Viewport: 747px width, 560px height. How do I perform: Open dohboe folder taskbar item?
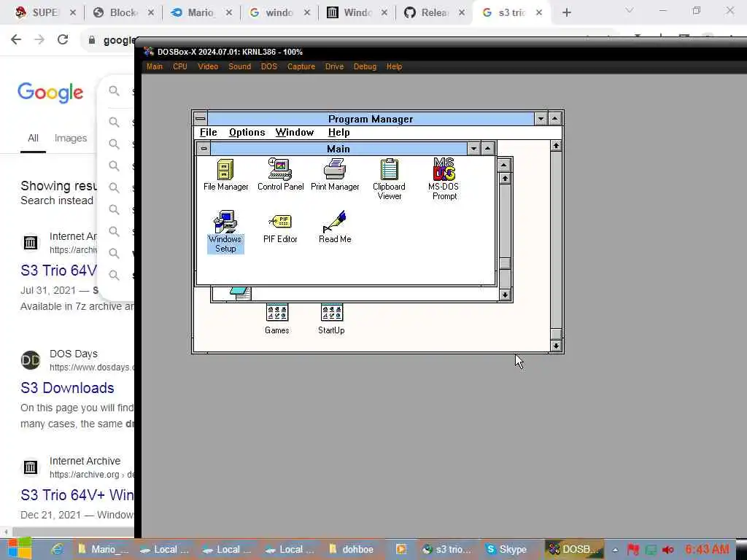[351, 549]
